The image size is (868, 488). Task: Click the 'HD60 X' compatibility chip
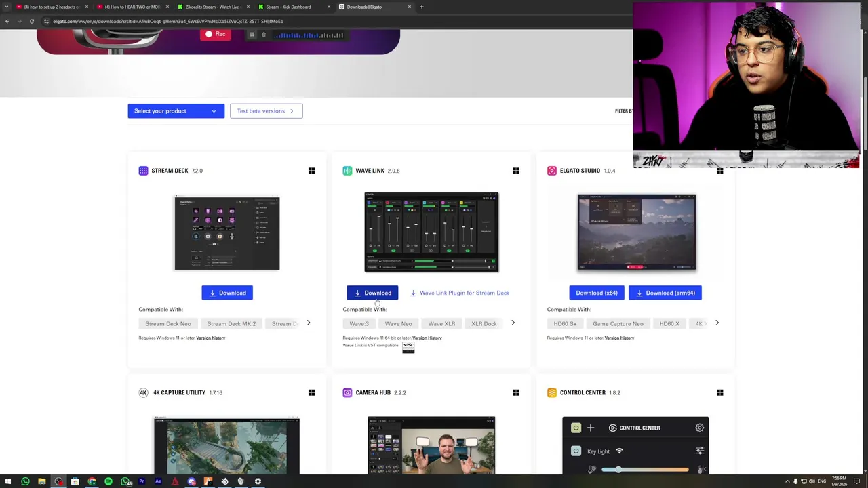(x=669, y=324)
